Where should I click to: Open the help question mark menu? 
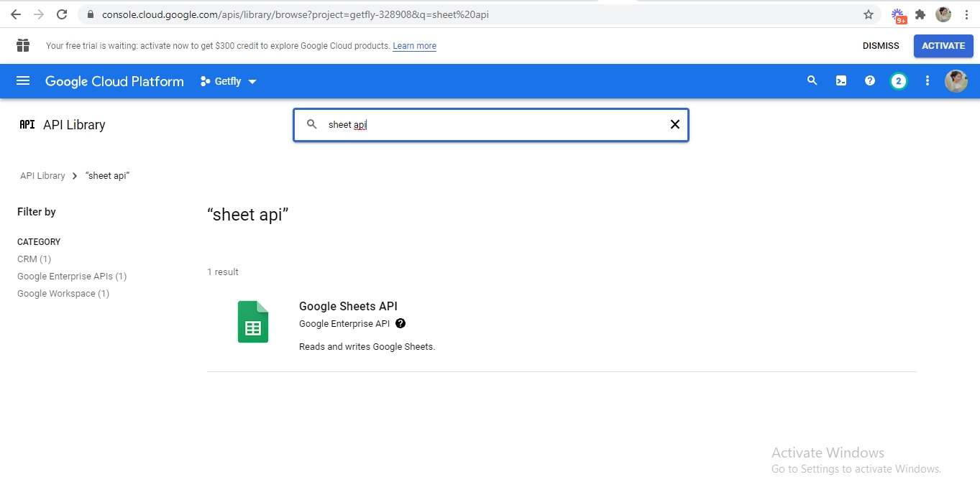(869, 81)
